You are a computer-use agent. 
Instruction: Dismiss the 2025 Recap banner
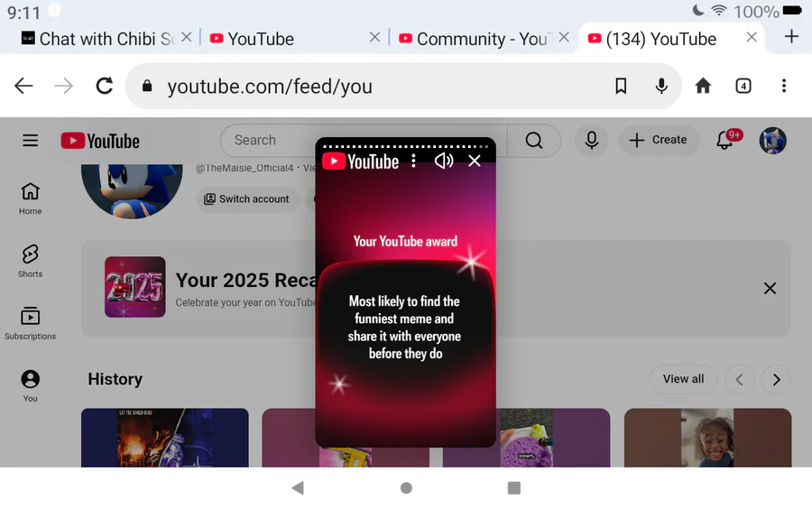tap(770, 289)
